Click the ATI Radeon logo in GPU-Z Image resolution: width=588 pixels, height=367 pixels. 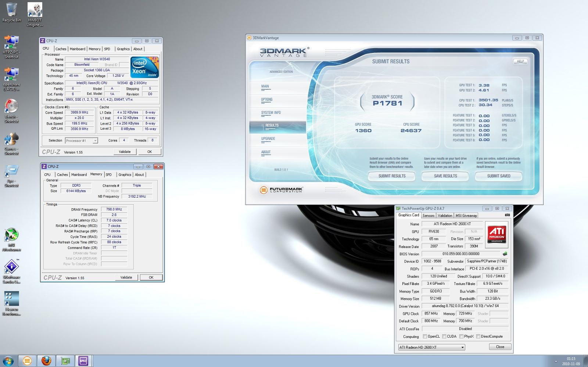pyautogui.click(x=496, y=234)
